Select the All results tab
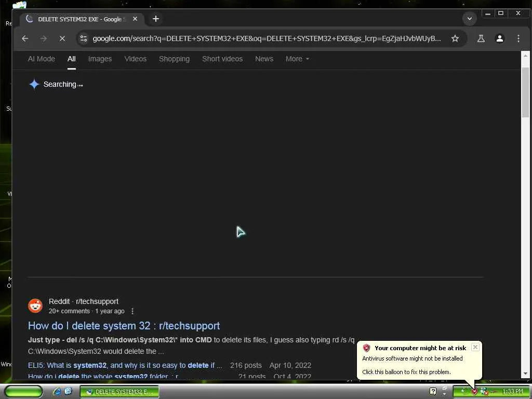The width and height of the screenshot is (532, 399). (x=71, y=59)
